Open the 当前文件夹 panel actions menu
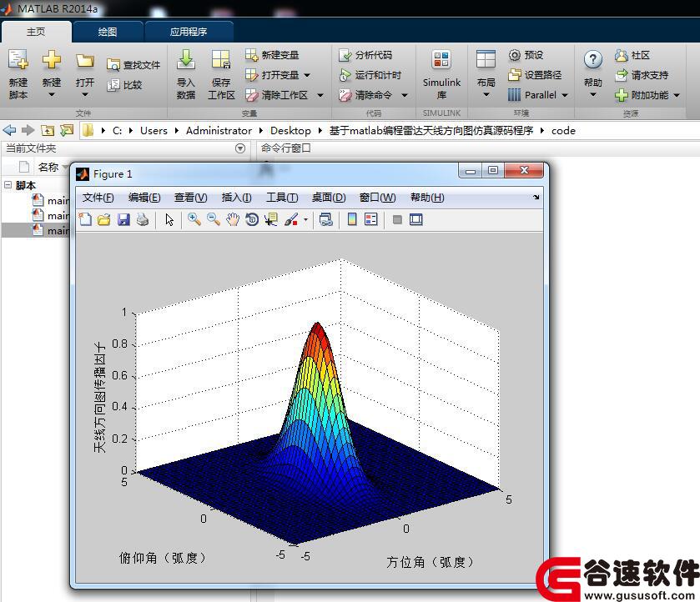Viewport: 700px width, 602px height. [240, 148]
